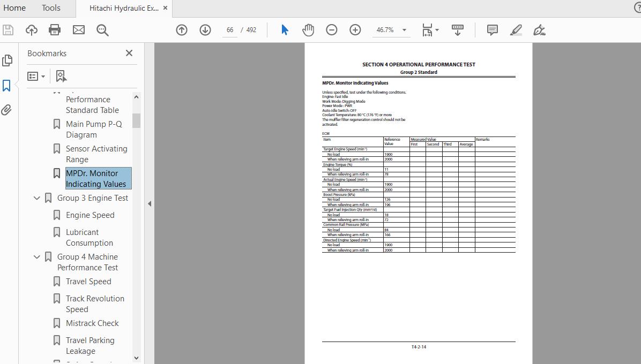
Task: Click the zoom in plus icon
Action: coord(355,30)
